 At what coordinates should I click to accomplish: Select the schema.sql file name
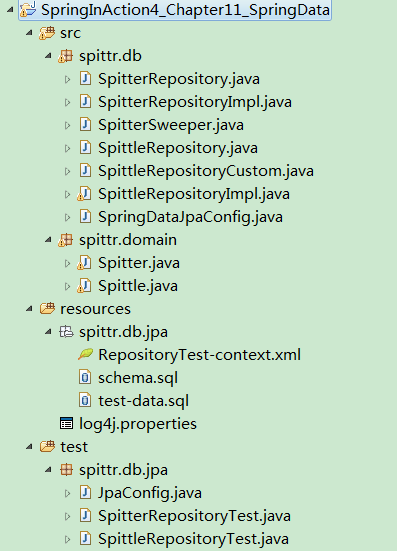pyautogui.click(x=138, y=378)
